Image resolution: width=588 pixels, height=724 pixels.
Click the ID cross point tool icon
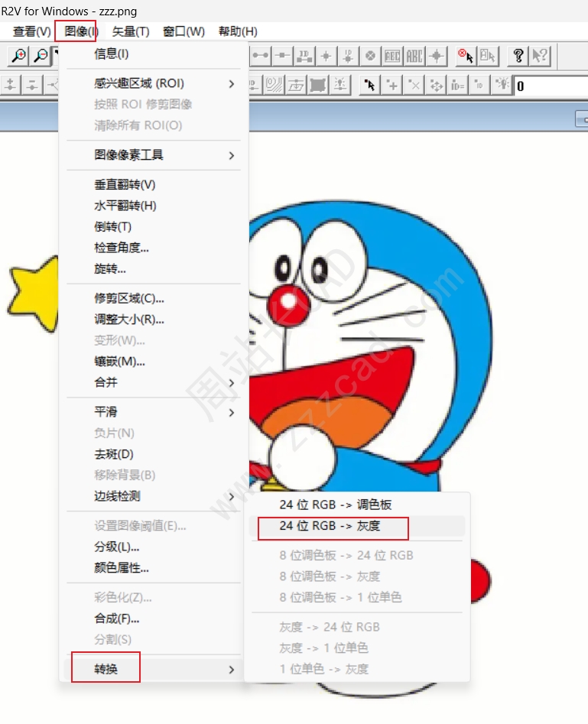348,57
